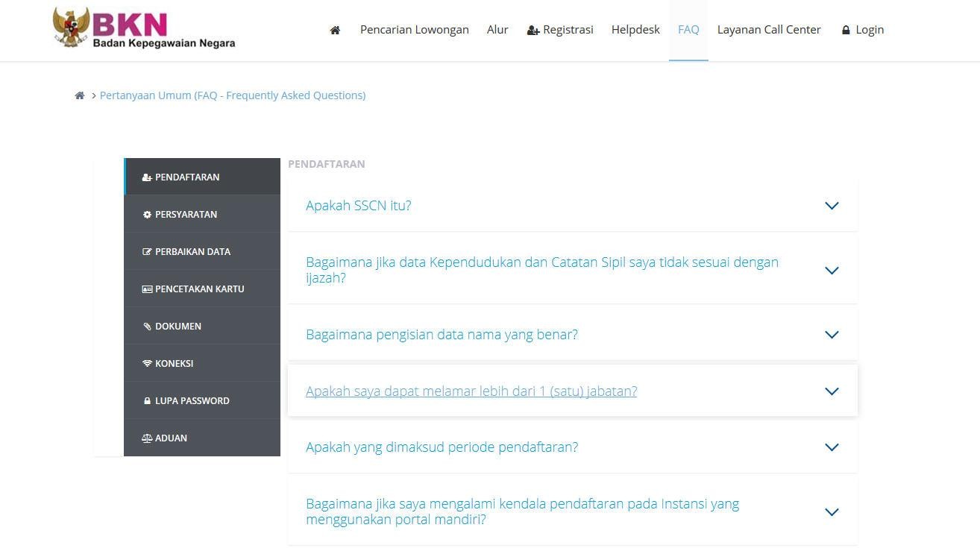Select the LUPA PASSWORD sidebar tab

(202, 400)
